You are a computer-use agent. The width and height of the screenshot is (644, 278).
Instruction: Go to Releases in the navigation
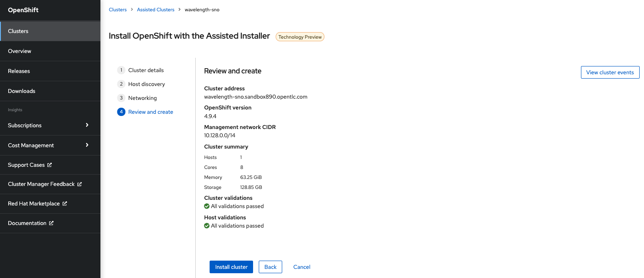[19, 71]
